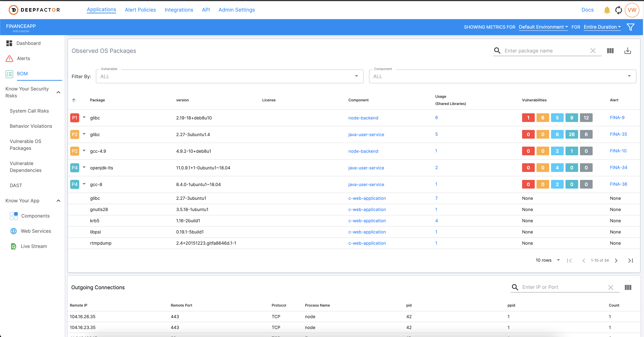Click the package search magnifier icon
This screenshot has width=644, height=337.
coord(497,51)
